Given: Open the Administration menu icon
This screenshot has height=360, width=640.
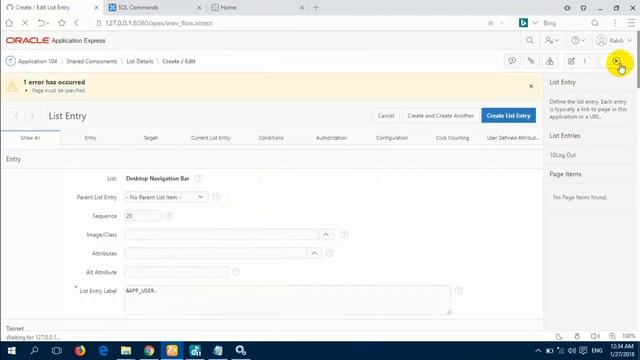Looking at the screenshot, I should click(x=551, y=40).
